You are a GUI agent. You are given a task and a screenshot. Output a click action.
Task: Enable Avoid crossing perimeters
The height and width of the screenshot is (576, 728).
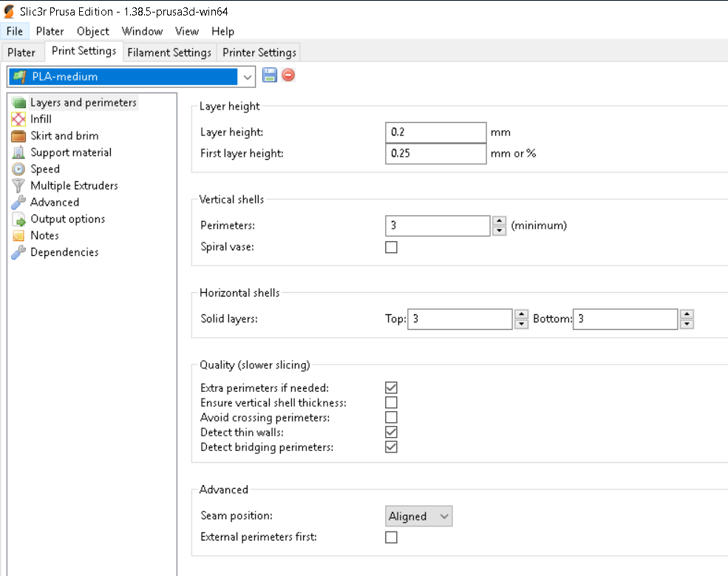click(x=392, y=418)
